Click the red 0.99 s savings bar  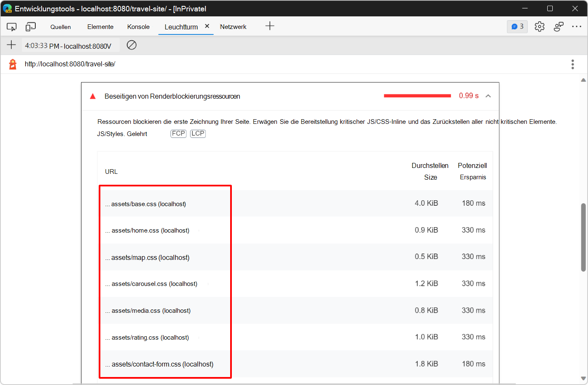[417, 95]
